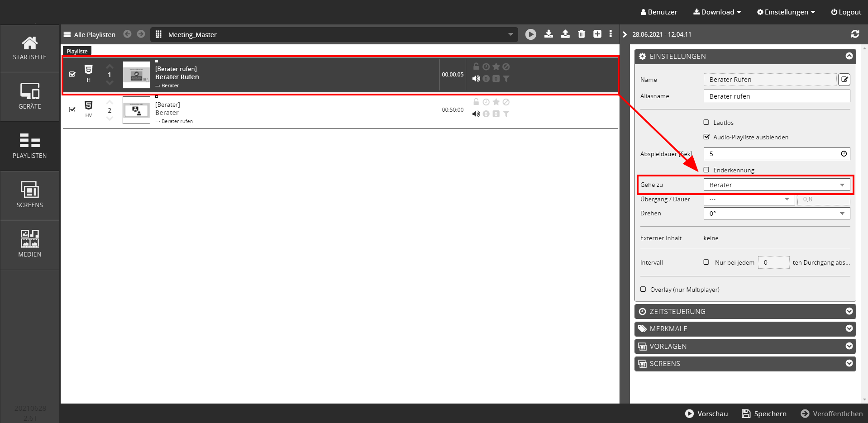Viewport: 868px width, 423px height.
Task: Click the refresh icon beside the timestamp
Action: tap(855, 34)
